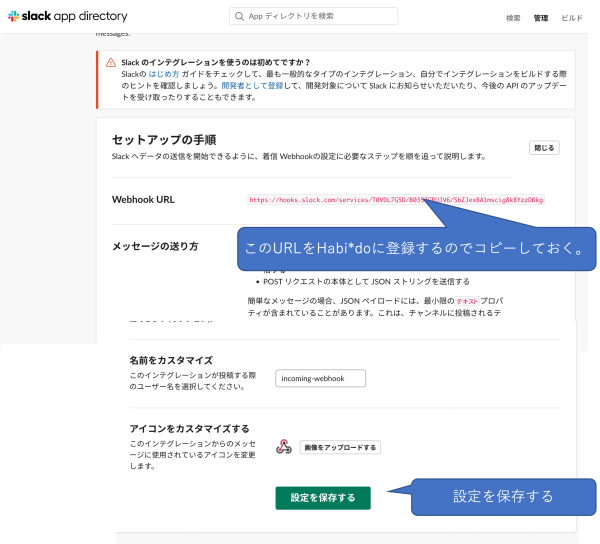This screenshot has height=544, width=600.
Task: Click 画像をアップロードする button
Action: pos(340,447)
